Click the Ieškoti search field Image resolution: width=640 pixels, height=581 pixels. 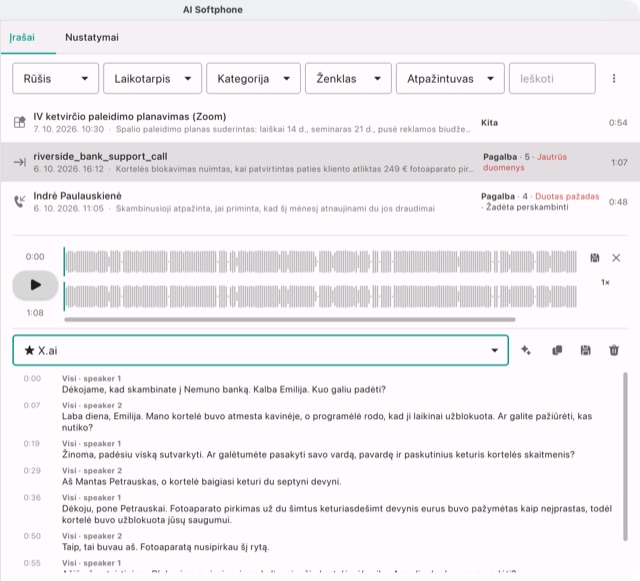coord(552,78)
